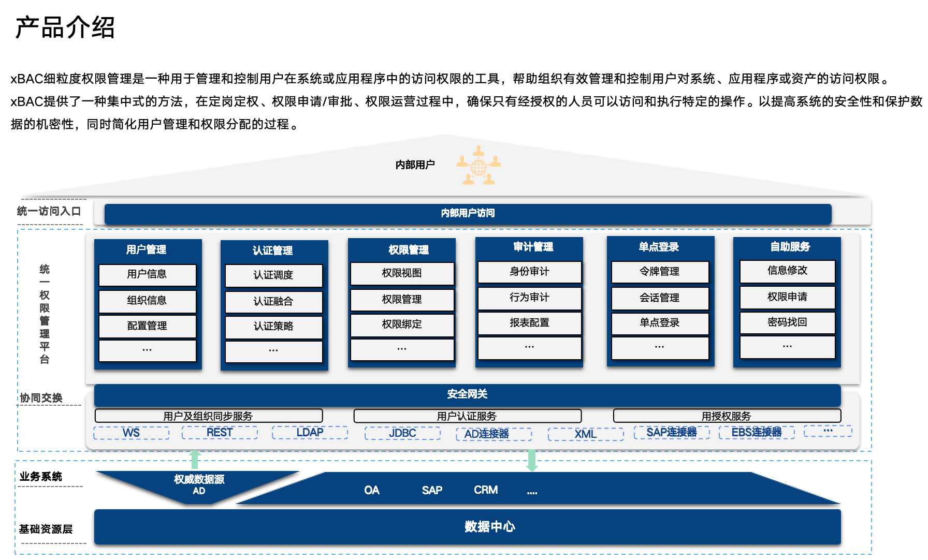Image resolution: width=928 pixels, height=560 pixels.
Task: Open the 认证调度 item
Action: pyautogui.click(x=273, y=275)
